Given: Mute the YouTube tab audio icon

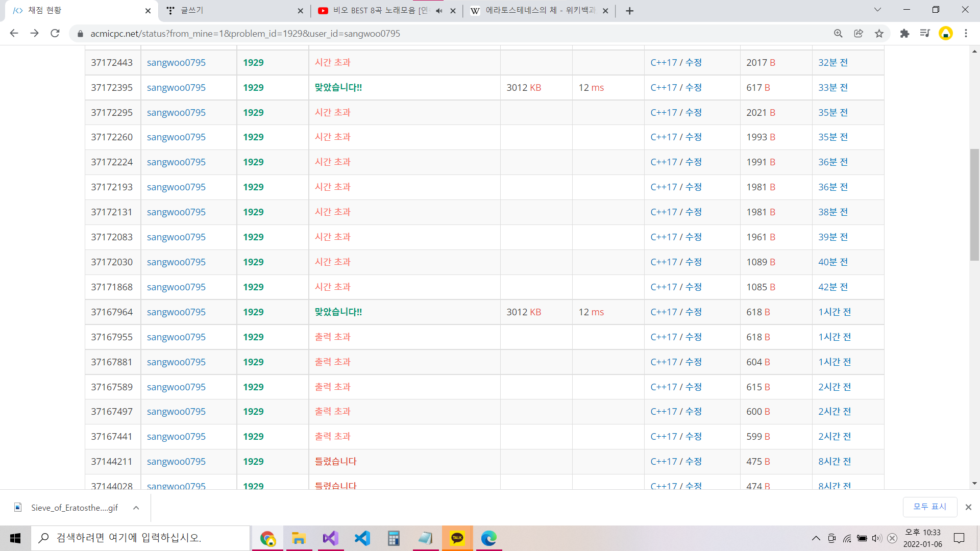Looking at the screenshot, I should [x=439, y=11].
